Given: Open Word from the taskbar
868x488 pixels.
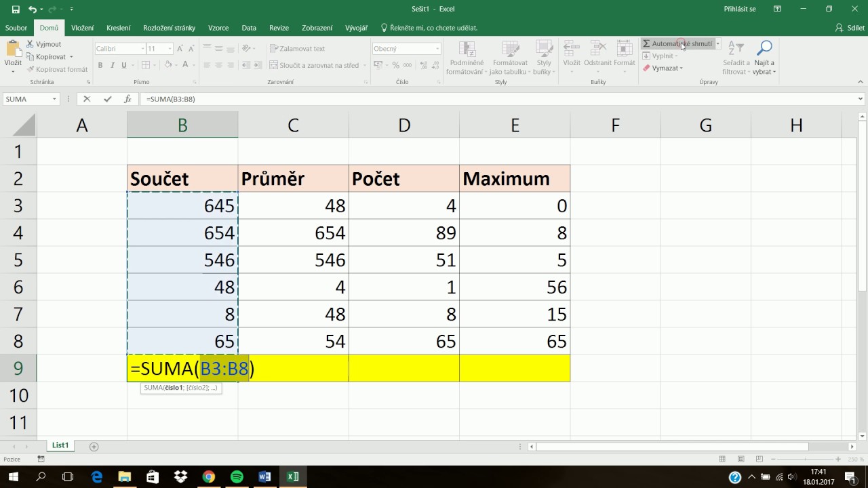Looking at the screenshot, I should (264, 476).
